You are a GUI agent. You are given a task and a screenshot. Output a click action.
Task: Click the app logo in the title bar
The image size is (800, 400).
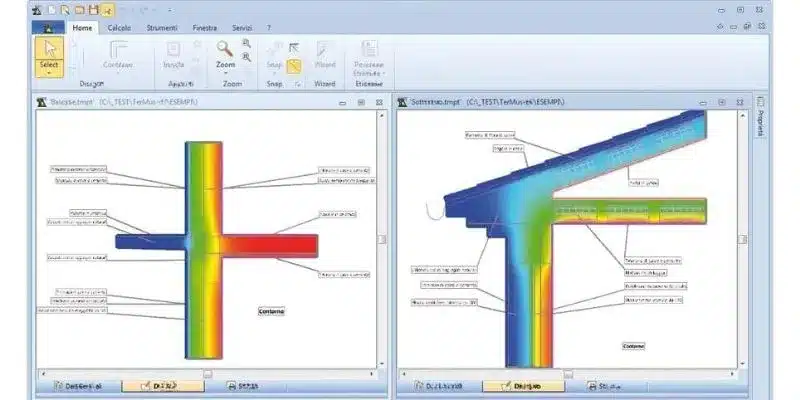(37, 9)
